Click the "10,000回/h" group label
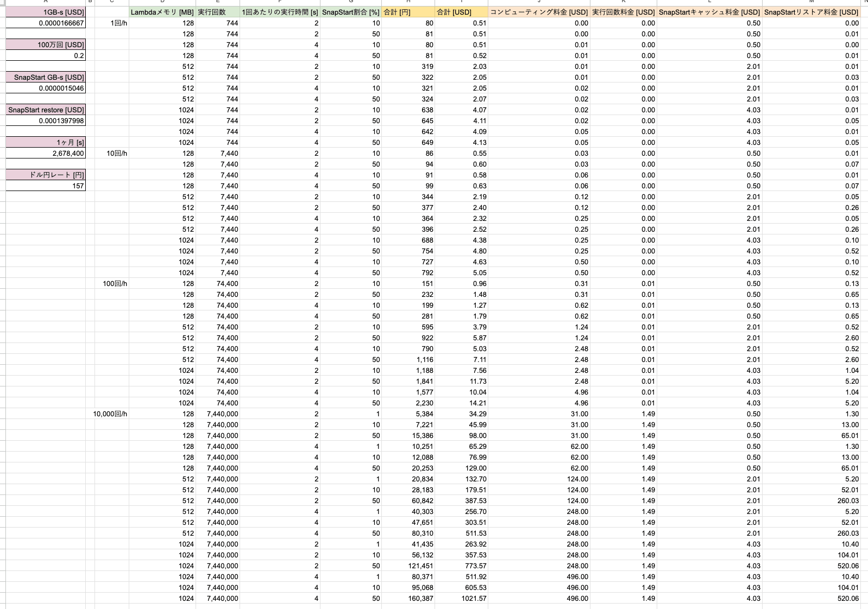 pyautogui.click(x=110, y=414)
